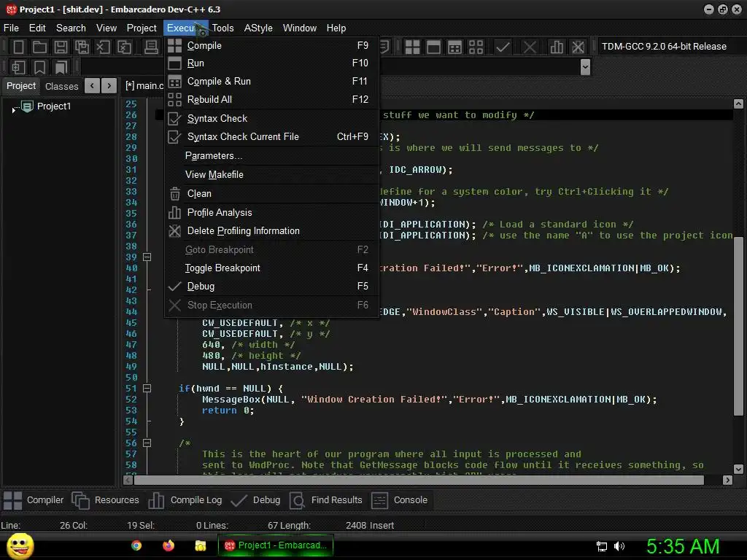Viewport: 747px width, 560px height.
Task: Switch to the Project tab
Action: point(21,86)
